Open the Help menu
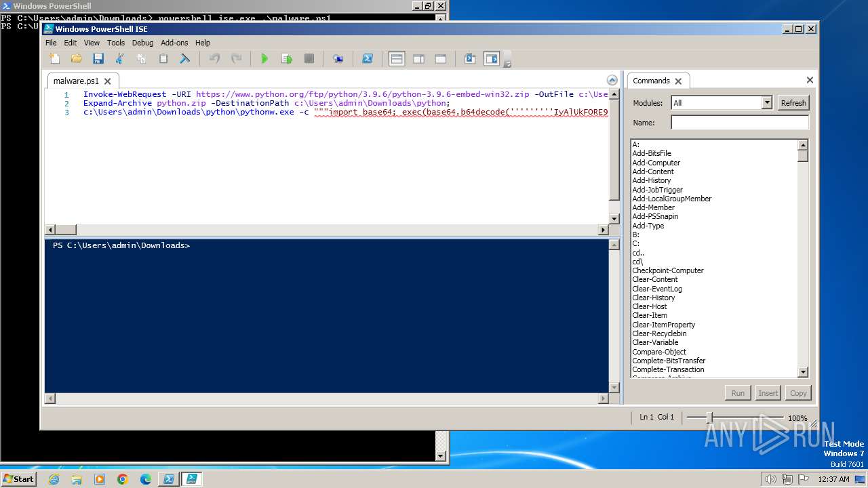868x488 pixels. click(203, 43)
